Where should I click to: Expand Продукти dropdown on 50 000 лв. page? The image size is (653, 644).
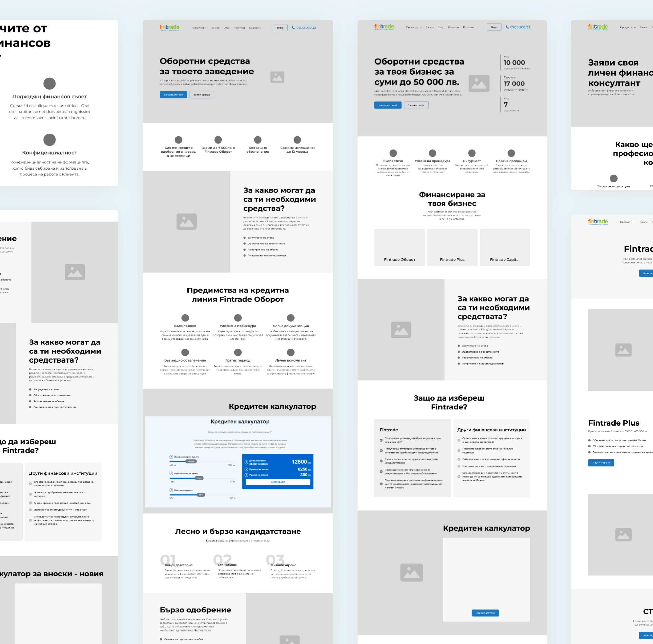414,27
